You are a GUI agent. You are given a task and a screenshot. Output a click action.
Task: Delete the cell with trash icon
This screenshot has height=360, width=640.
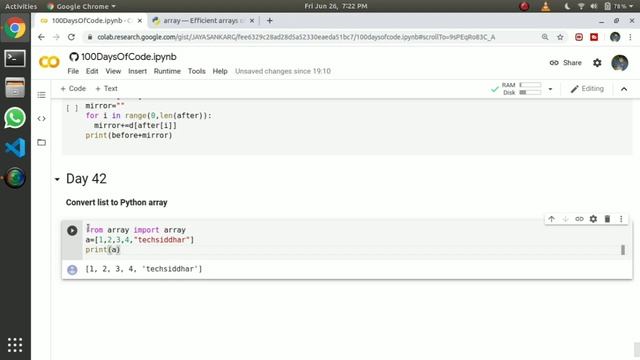607,219
